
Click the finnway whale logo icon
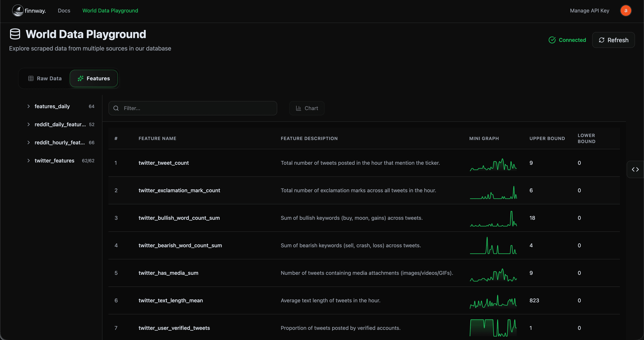(x=18, y=11)
